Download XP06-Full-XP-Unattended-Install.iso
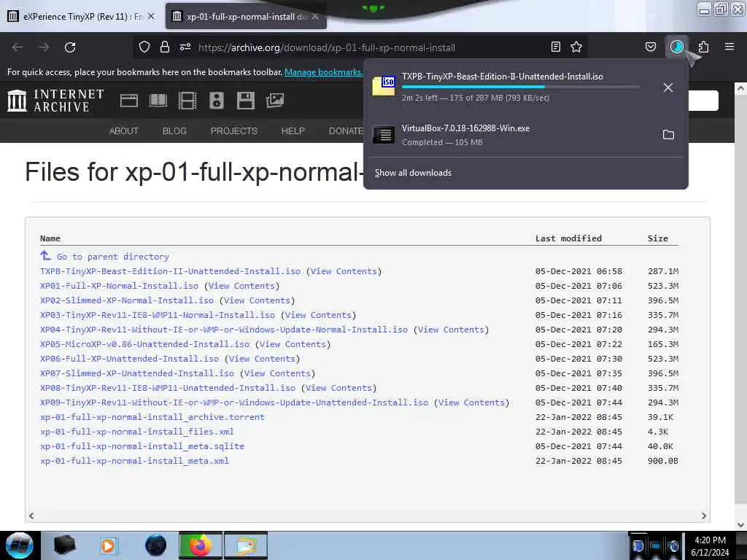 tap(130, 359)
